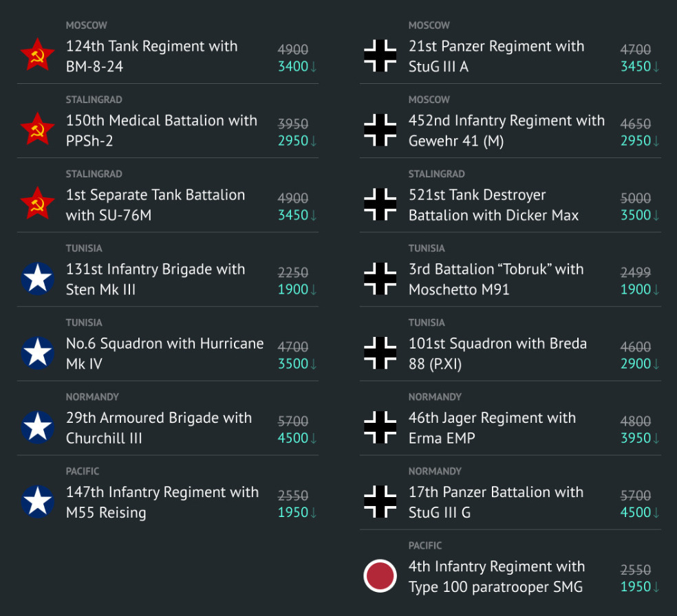Screen dimensions: 677x616
Task: Click cross icon beside 101st Squadron Breda 88
Action: point(380,353)
